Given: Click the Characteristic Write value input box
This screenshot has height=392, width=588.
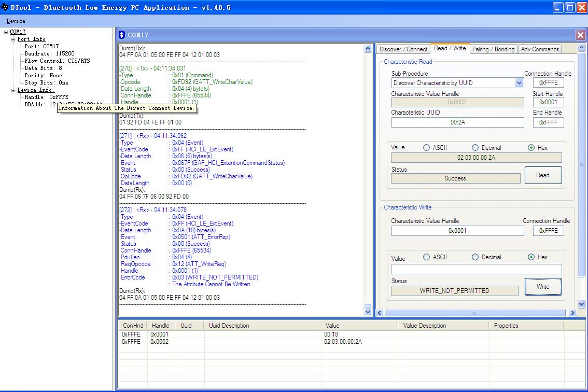Looking at the screenshot, I should [476, 269].
